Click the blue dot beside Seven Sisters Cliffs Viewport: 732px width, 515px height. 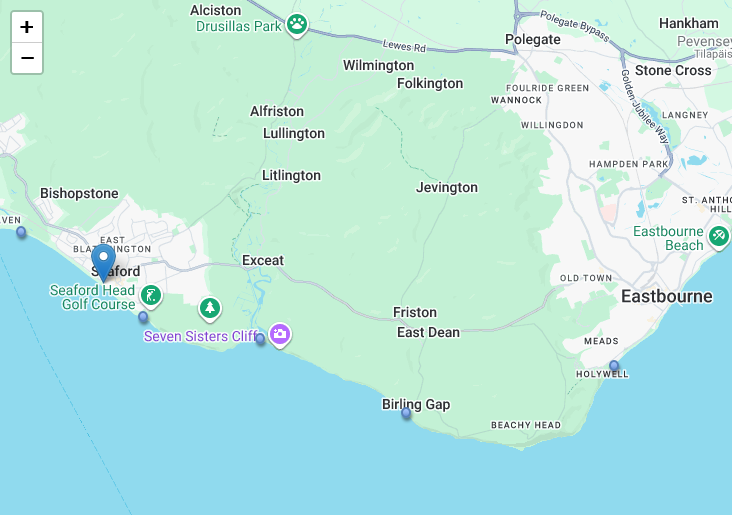pyautogui.click(x=260, y=339)
